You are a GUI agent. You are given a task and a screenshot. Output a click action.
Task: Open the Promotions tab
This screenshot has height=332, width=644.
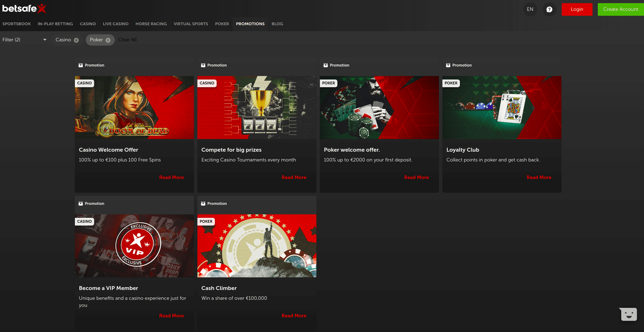click(250, 24)
